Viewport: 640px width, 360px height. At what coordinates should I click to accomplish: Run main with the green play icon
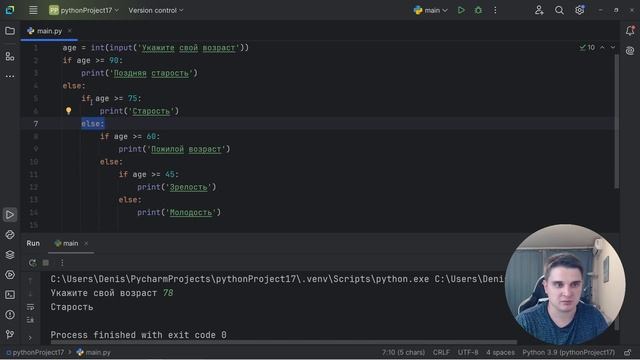[461, 10]
